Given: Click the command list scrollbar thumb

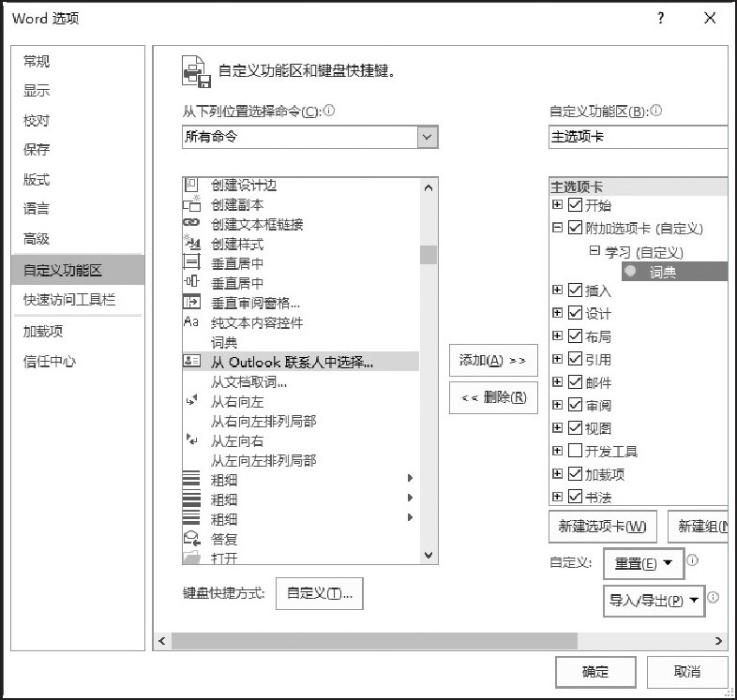Looking at the screenshot, I should (x=429, y=255).
